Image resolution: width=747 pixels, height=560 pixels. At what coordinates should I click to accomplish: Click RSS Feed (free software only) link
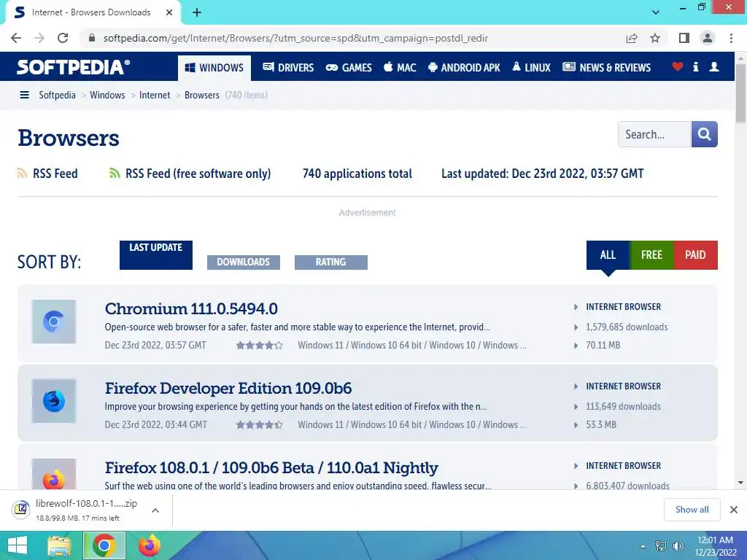tap(198, 174)
